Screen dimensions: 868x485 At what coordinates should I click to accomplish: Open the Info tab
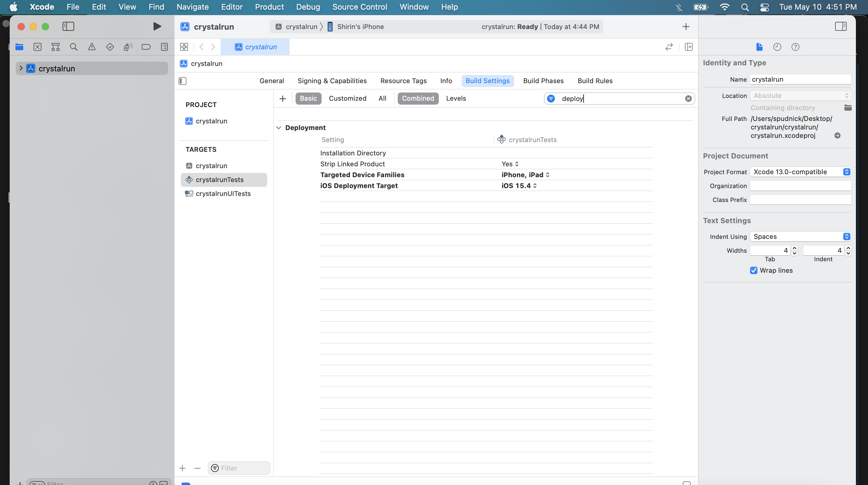tap(446, 81)
